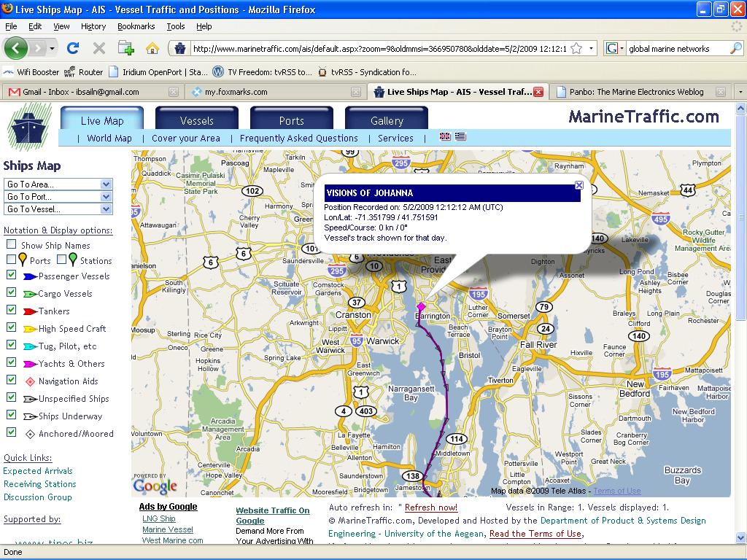Viewport: 747px width, 560px height.
Task: Switch to the Vessels tab
Action: [x=197, y=119]
